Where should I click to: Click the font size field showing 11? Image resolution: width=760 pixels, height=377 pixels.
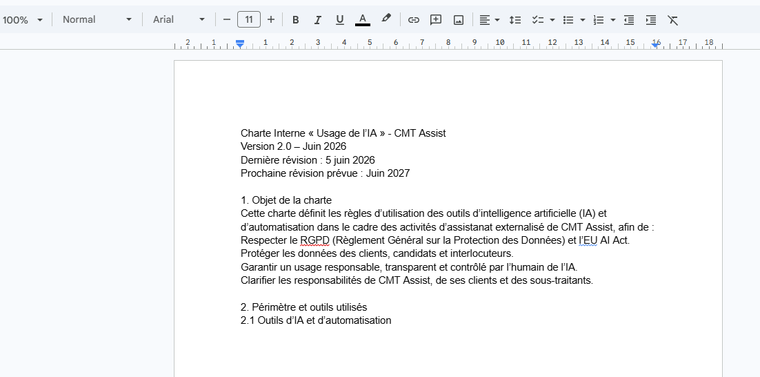249,20
